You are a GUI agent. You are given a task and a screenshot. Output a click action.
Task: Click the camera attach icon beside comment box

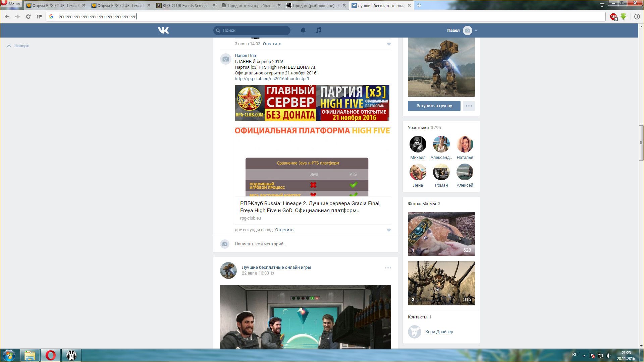tap(225, 244)
